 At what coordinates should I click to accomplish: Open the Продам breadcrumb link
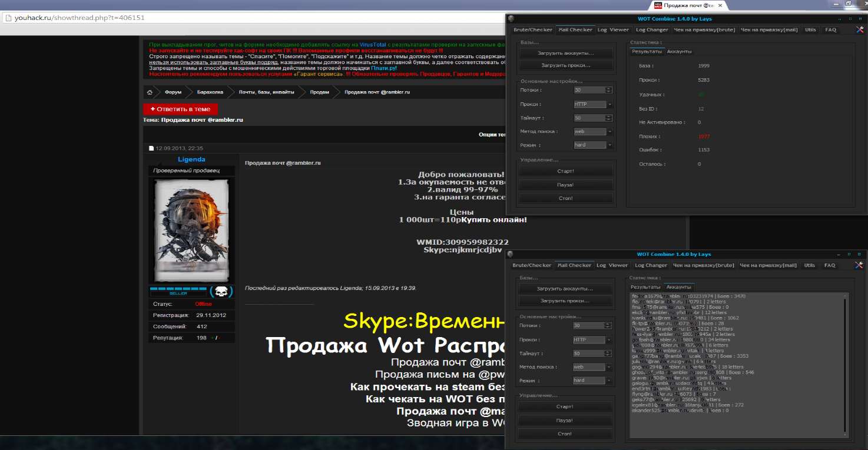coord(320,92)
